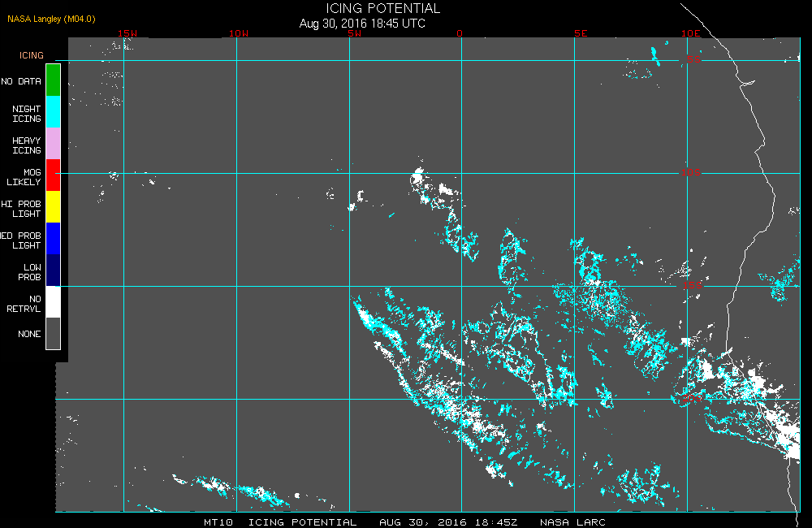Click the 10E longitude label
The height and width of the screenshot is (528, 812).
click(690, 33)
